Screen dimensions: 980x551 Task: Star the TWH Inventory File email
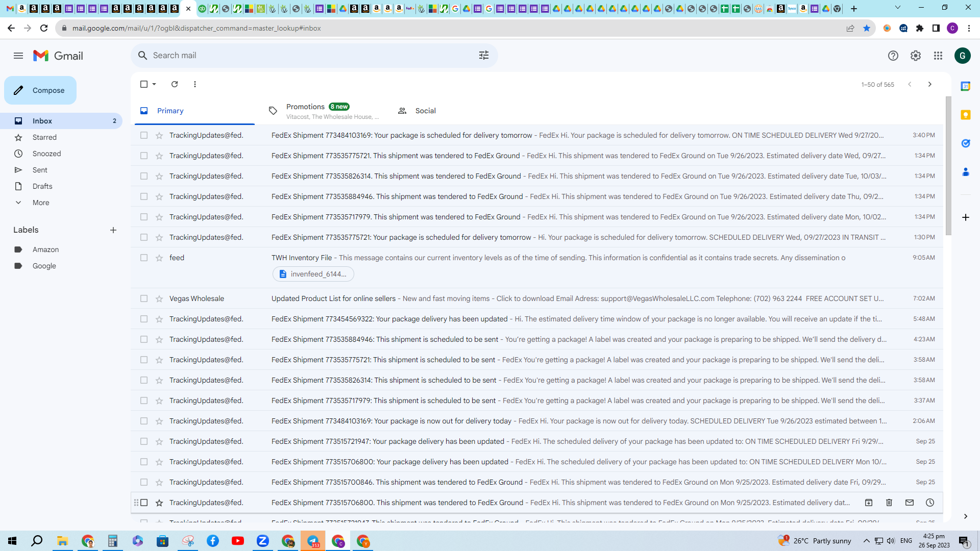pyautogui.click(x=159, y=258)
